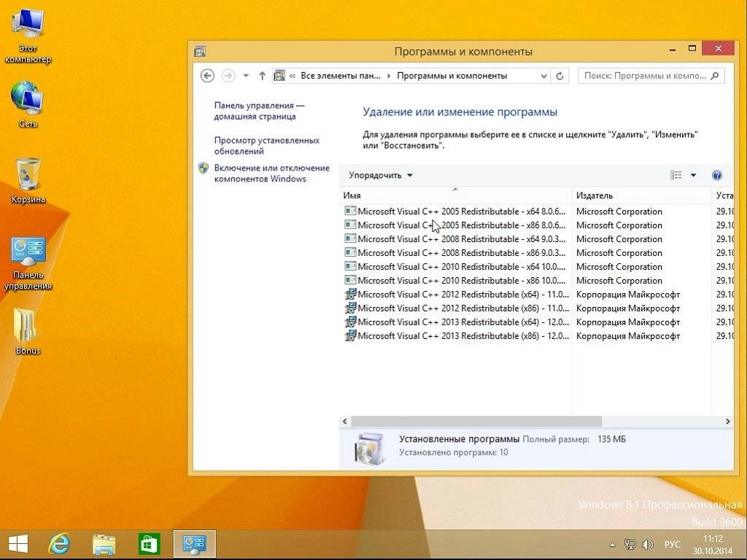This screenshot has height=560, width=747.
Task: Go forward with the forward arrow
Action: pos(228,76)
